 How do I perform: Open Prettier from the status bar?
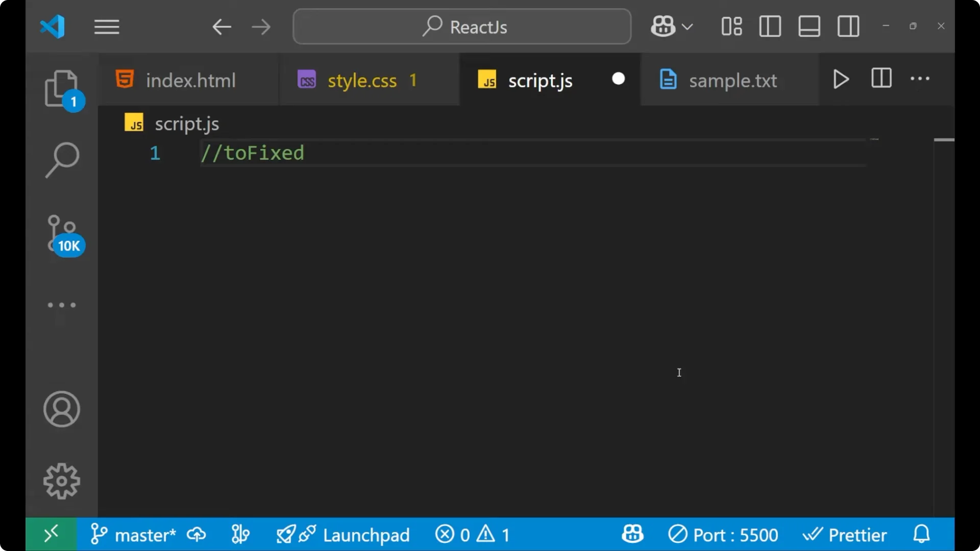click(x=845, y=534)
